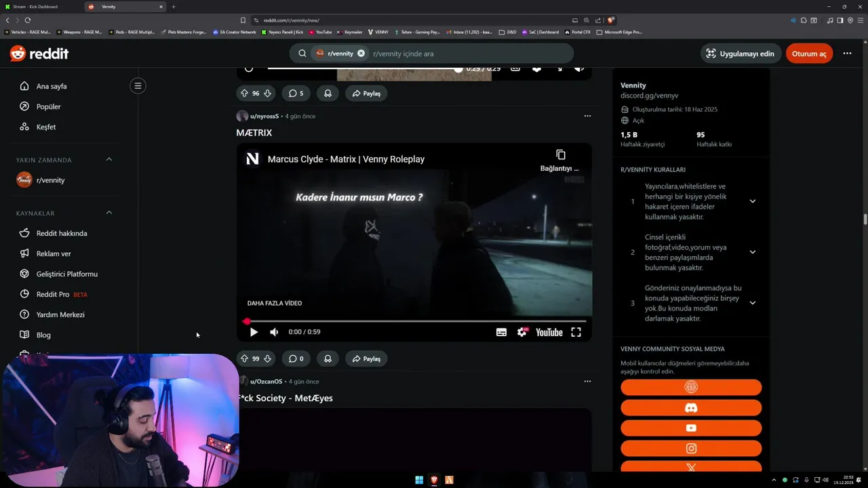The height and width of the screenshot is (488, 868).
Task: Click the video title Marcus Clyde - Matrix
Action: point(346,159)
